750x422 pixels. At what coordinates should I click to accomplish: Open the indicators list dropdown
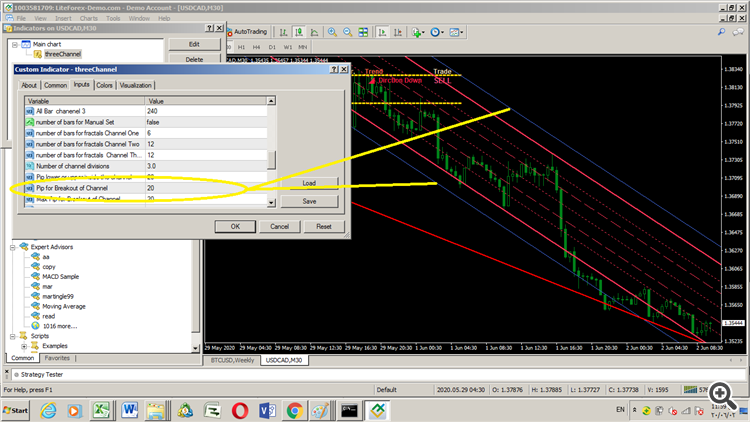418,32
